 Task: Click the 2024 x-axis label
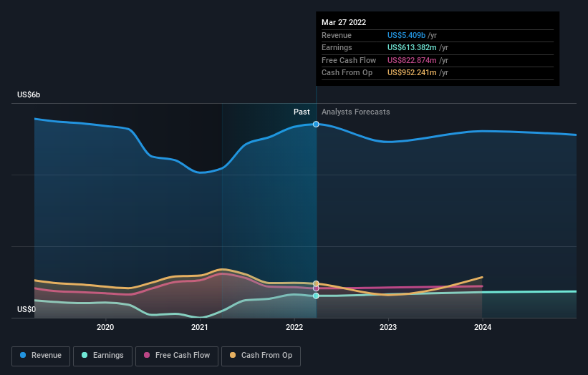pos(483,328)
